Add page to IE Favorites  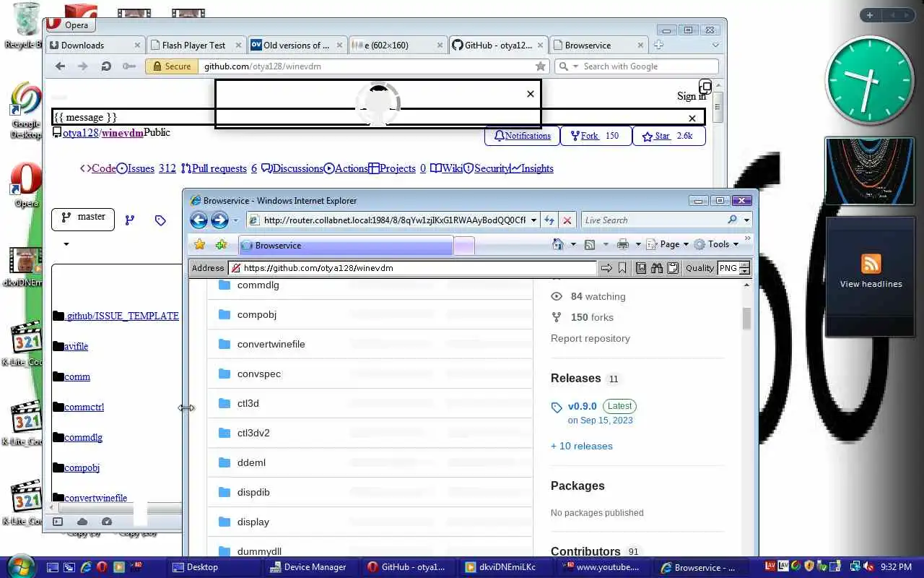click(222, 245)
